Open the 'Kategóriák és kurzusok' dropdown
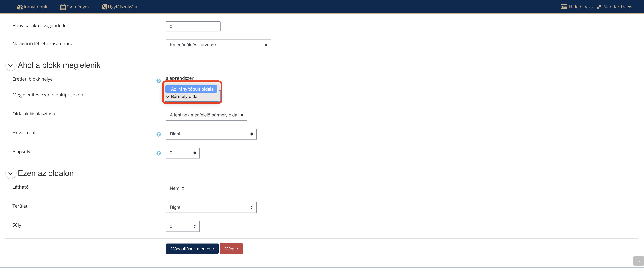The height and width of the screenshot is (268, 644). coord(218,45)
